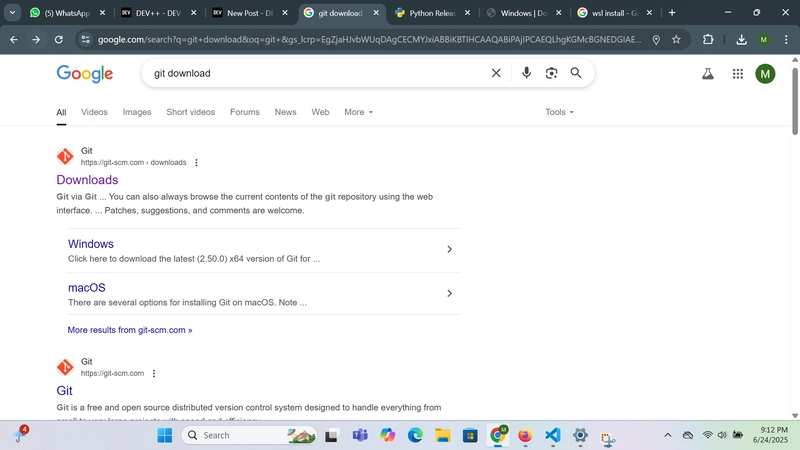Image resolution: width=800 pixels, height=450 pixels.
Task: Expand the More search filters
Action: coord(358,112)
